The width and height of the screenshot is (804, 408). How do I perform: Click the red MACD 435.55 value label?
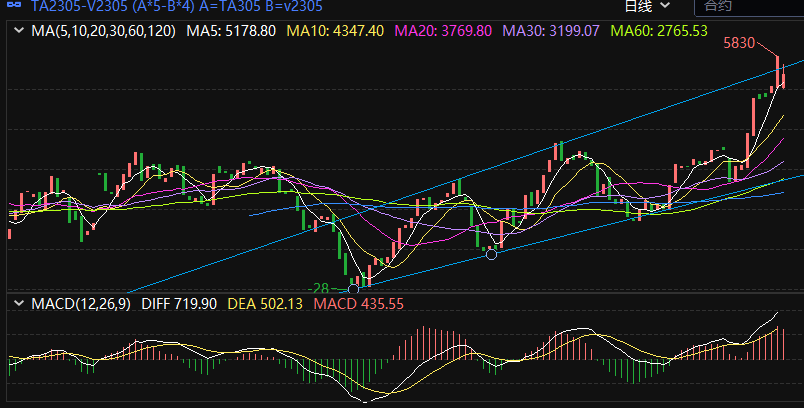pyautogui.click(x=358, y=304)
